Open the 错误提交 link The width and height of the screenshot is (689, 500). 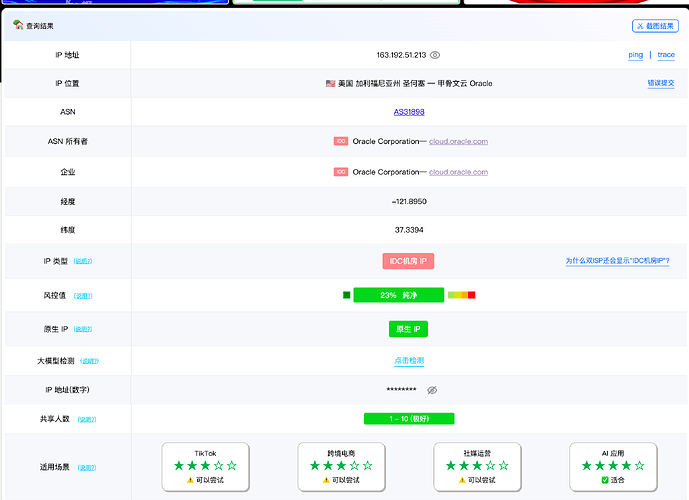click(660, 83)
